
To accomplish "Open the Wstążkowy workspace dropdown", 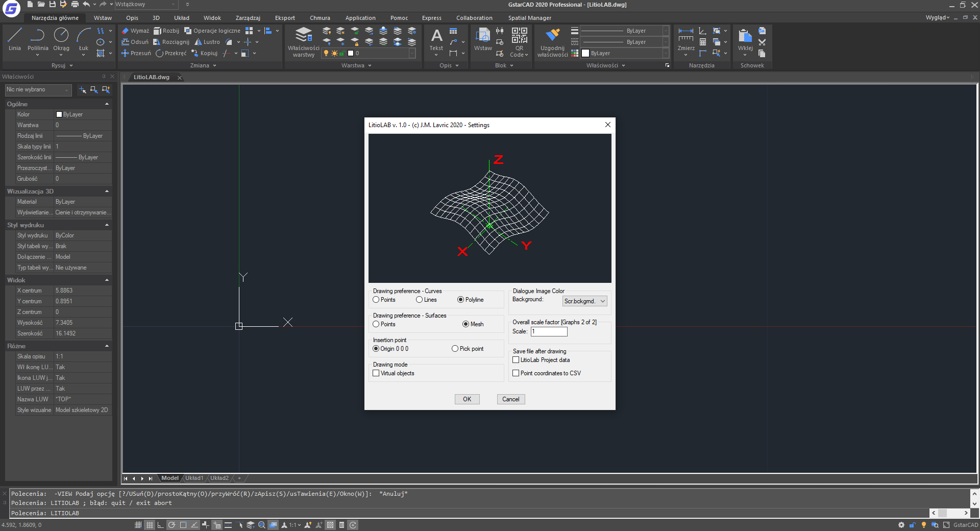I will pyautogui.click(x=145, y=4).
